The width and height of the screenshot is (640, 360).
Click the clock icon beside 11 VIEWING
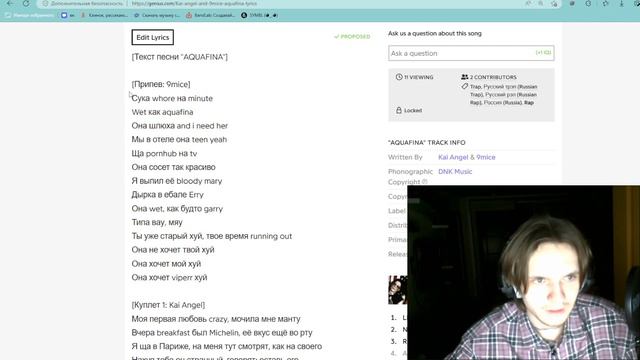click(x=399, y=77)
